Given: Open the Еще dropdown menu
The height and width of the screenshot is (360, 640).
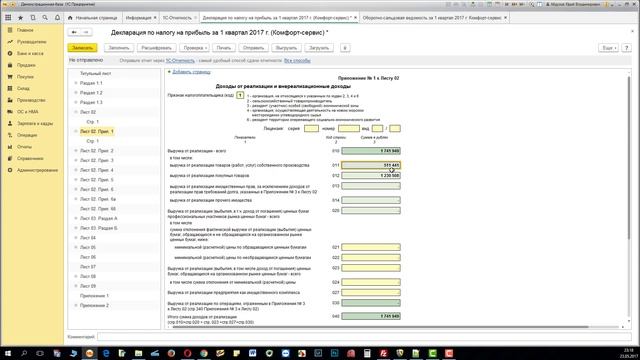Looking at the screenshot, I should coord(609,48).
